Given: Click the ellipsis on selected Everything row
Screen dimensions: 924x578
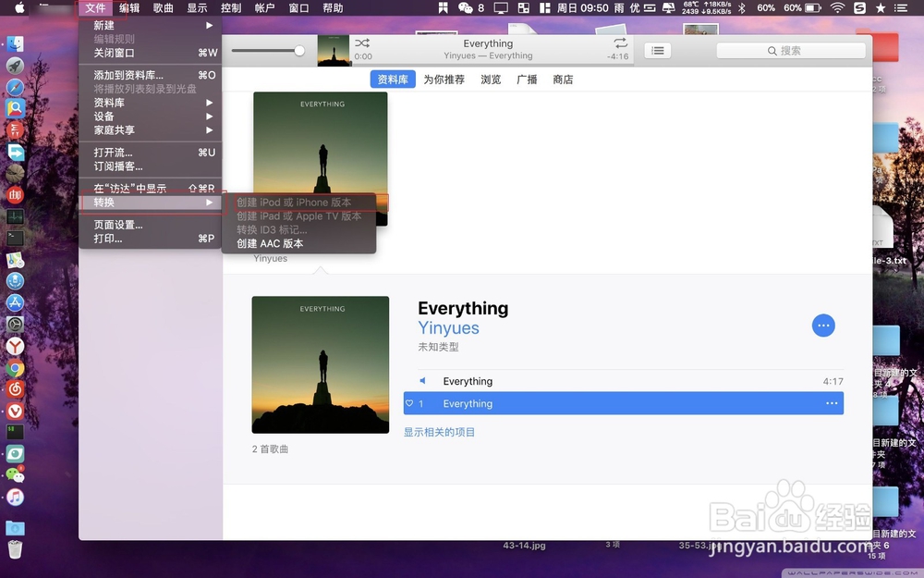Looking at the screenshot, I should point(832,403).
